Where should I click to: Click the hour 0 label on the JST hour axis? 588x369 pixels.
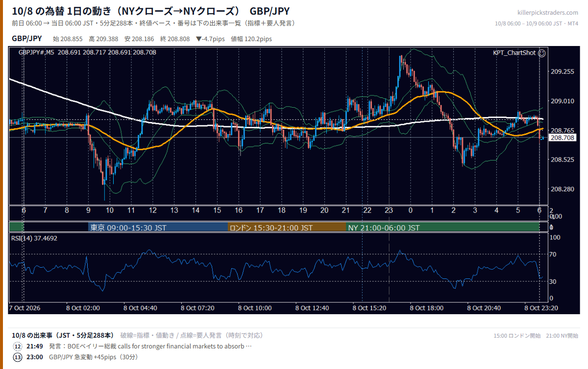pyautogui.click(x=411, y=210)
